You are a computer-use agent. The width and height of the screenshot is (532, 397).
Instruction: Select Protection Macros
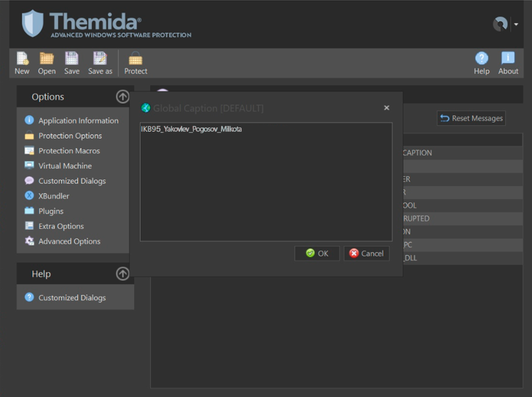pyautogui.click(x=69, y=151)
